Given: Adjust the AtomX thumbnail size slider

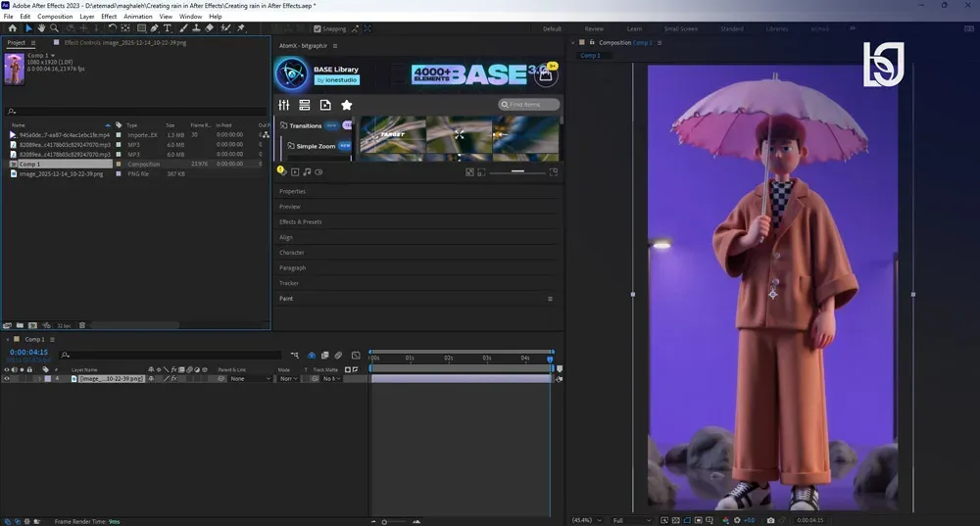Looking at the screenshot, I should (x=517, y=171).
